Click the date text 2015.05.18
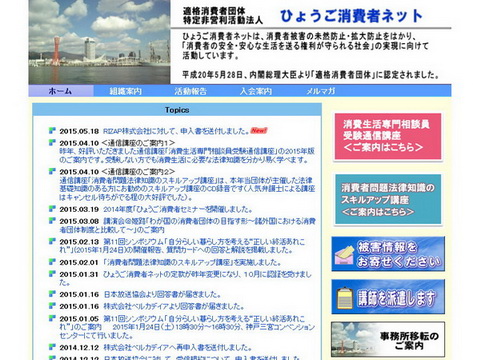 (x=79, y=131)
